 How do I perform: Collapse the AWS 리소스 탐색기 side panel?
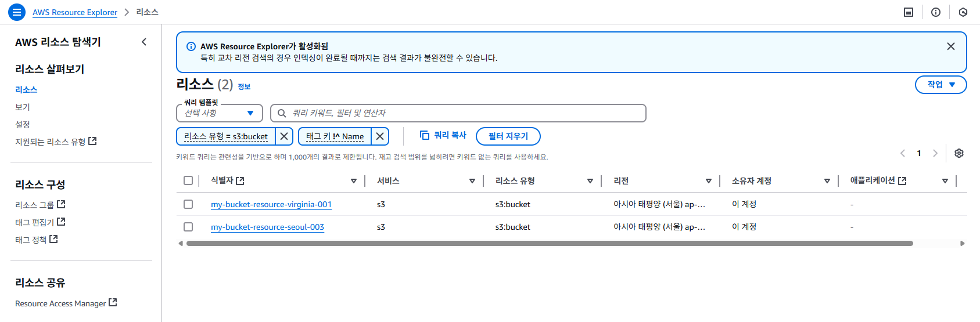(144, 42)
